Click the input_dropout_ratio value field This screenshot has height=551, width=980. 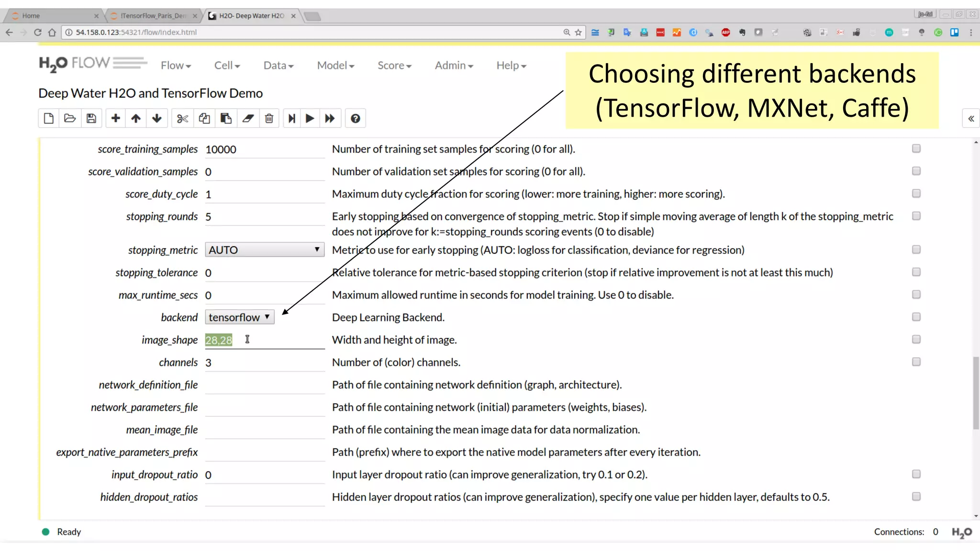click(x=265, y=475)
